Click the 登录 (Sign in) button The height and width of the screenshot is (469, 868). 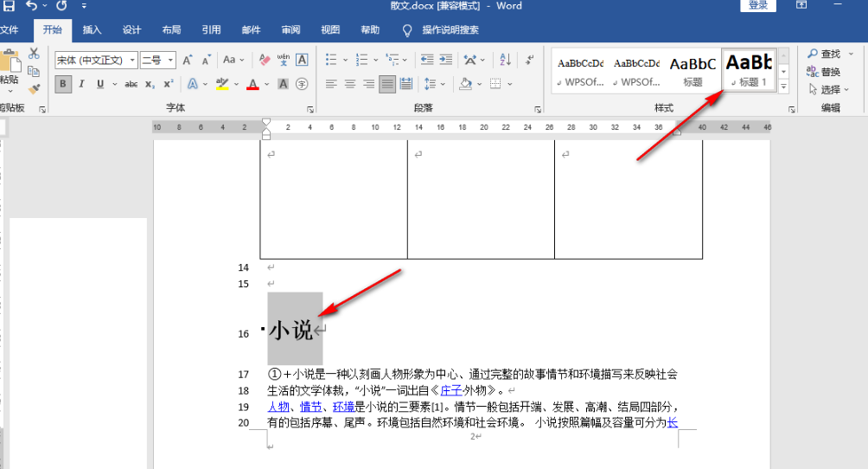click(x=758, y=5)
